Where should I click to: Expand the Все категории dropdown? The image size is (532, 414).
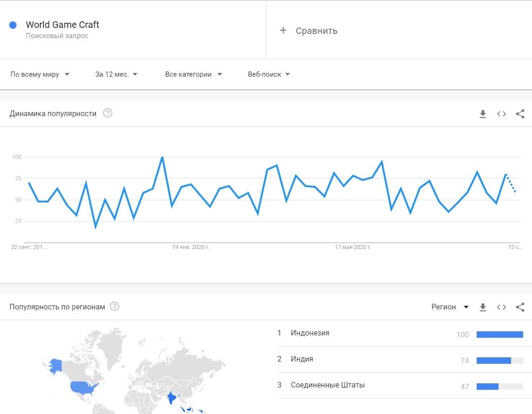[193, 74]
